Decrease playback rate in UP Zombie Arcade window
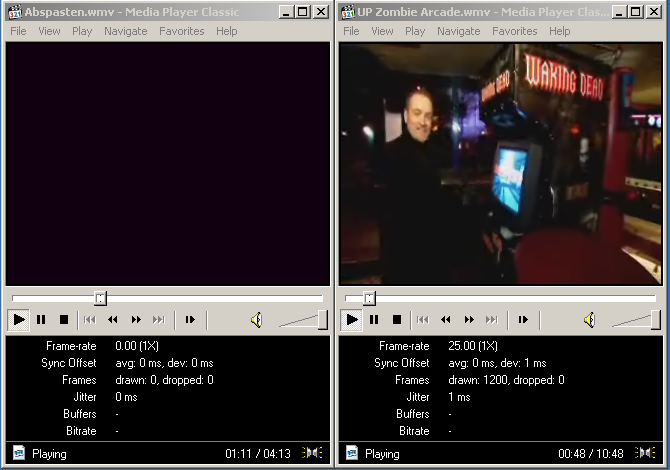The image size is (670, 470). [x=446, y=320]
